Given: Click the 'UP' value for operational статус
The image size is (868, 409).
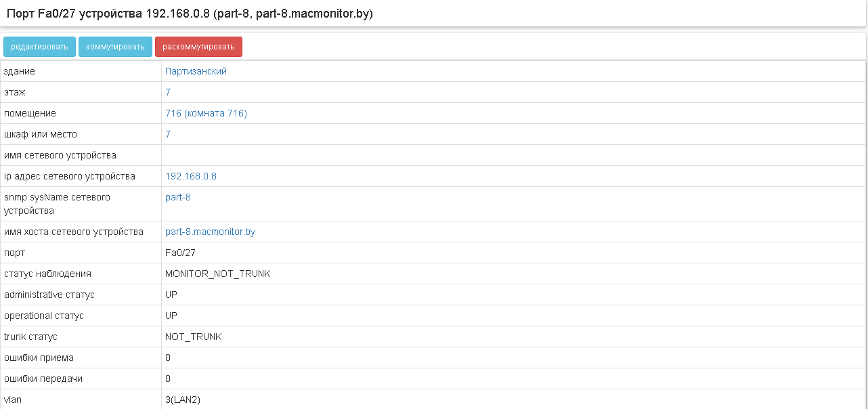Looking at the screenshot, I should pos(171,316).
